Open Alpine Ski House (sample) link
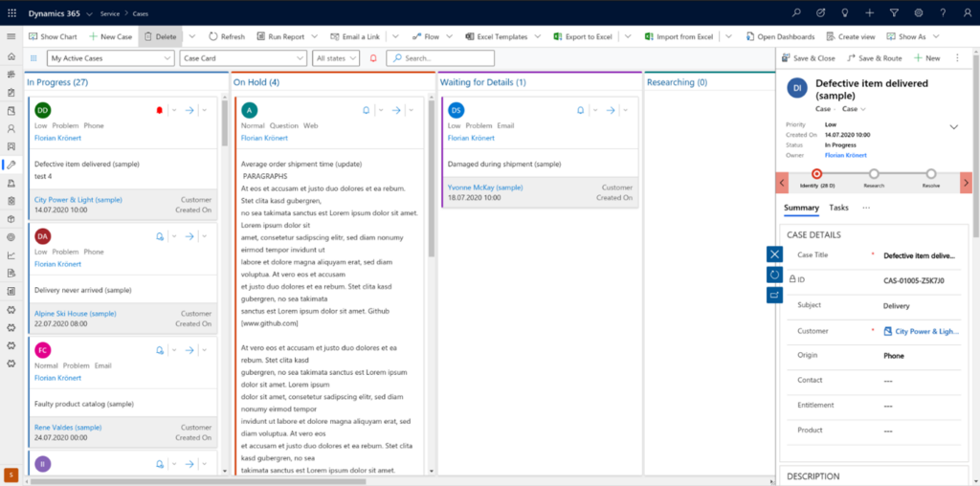This screenshot has width=980, height=486. [75, 314]
